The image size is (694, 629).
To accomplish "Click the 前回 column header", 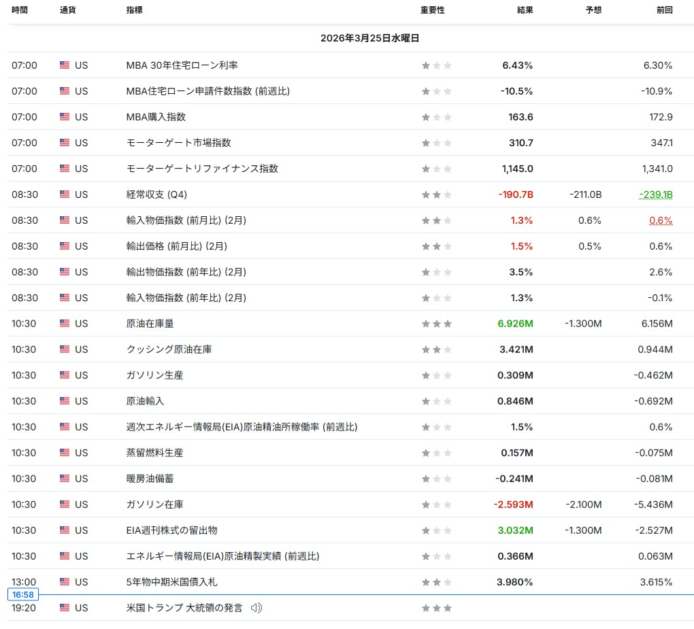I will 663,10.
